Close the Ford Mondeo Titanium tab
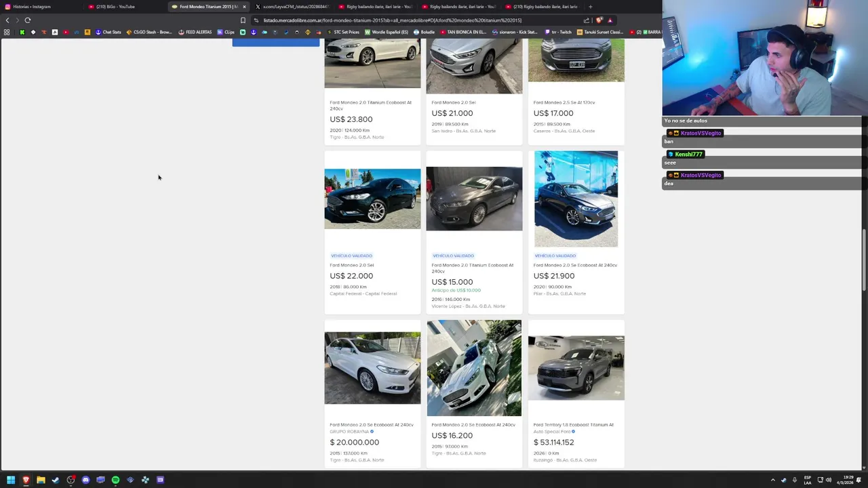 [x=244, y=7]
